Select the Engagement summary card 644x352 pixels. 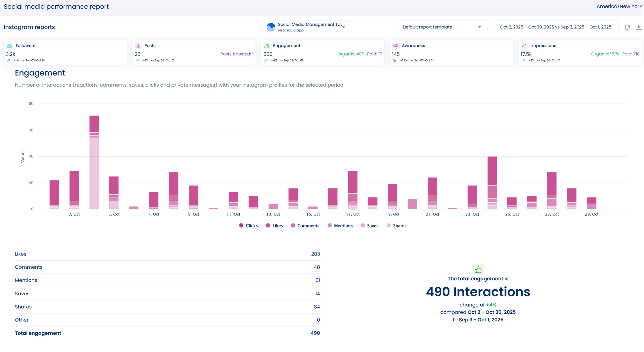pyautogui.click(x=323, y=53)
